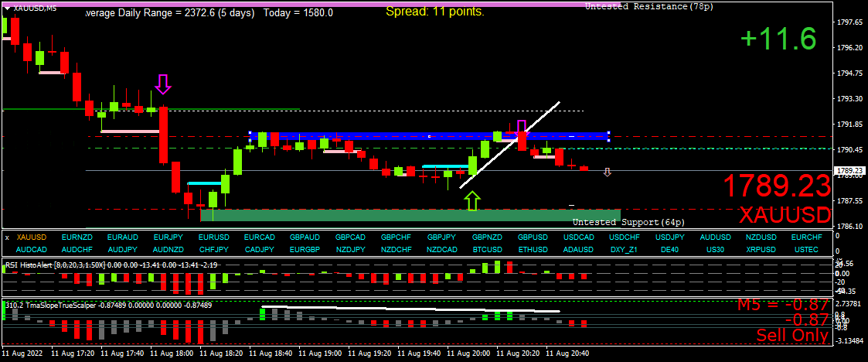Select GBPCHF in the symbol panel
The height and width of the screenshot is (362, 868).
396,237
